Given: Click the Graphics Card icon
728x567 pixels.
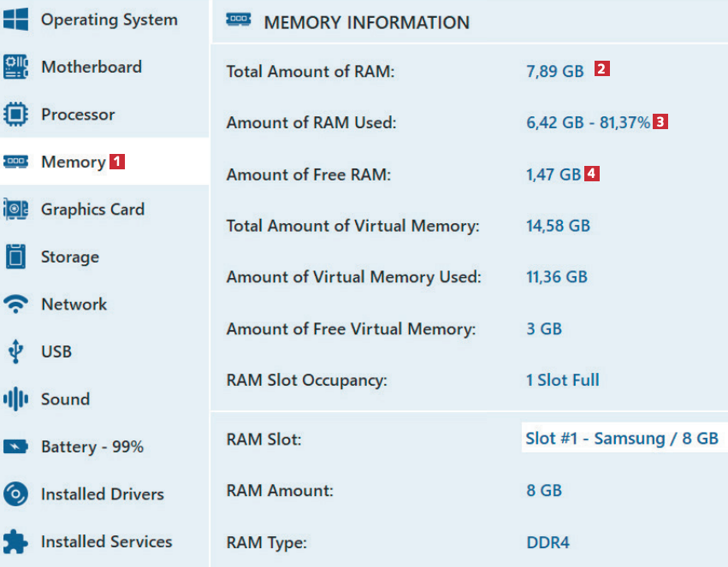Looking at the screenshot, I should [15, 210].
